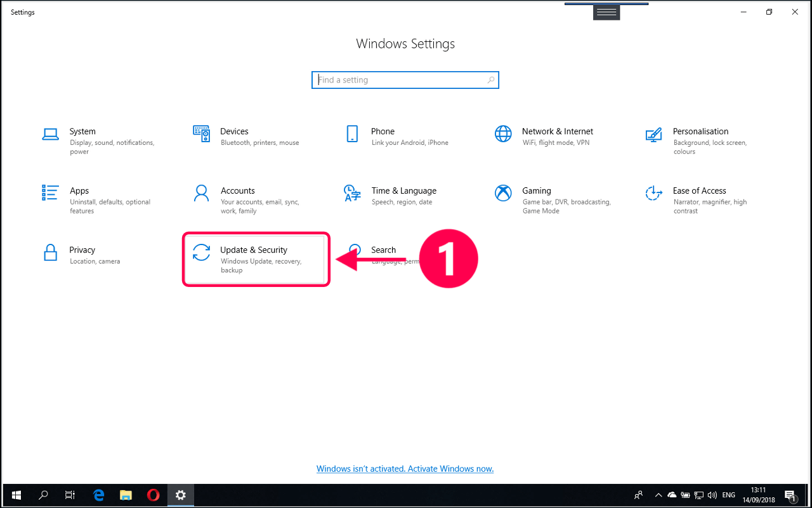Open Personalisation settings icon
The width and height of the screenshot is (812, 508).
(653, 135)
